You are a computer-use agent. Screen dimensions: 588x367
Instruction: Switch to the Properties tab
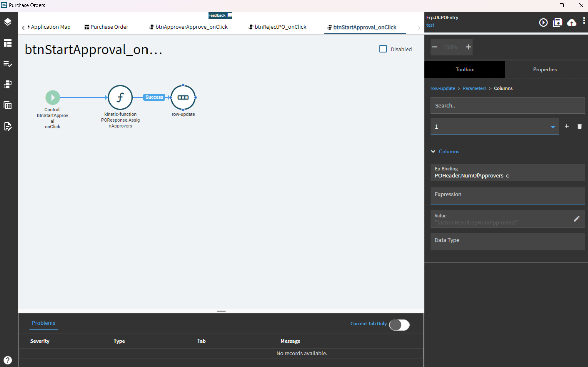pos(545,69)
